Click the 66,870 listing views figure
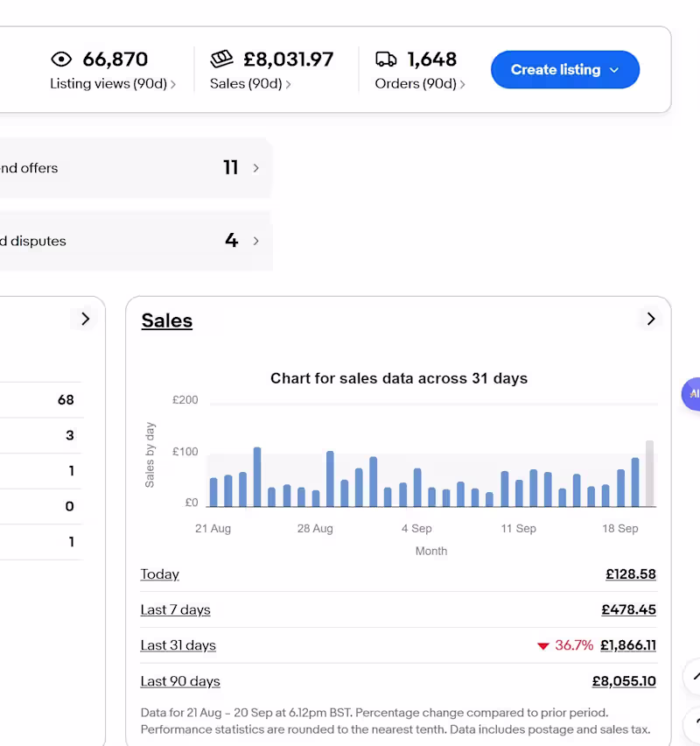The image size is (700, 746). 115,60
